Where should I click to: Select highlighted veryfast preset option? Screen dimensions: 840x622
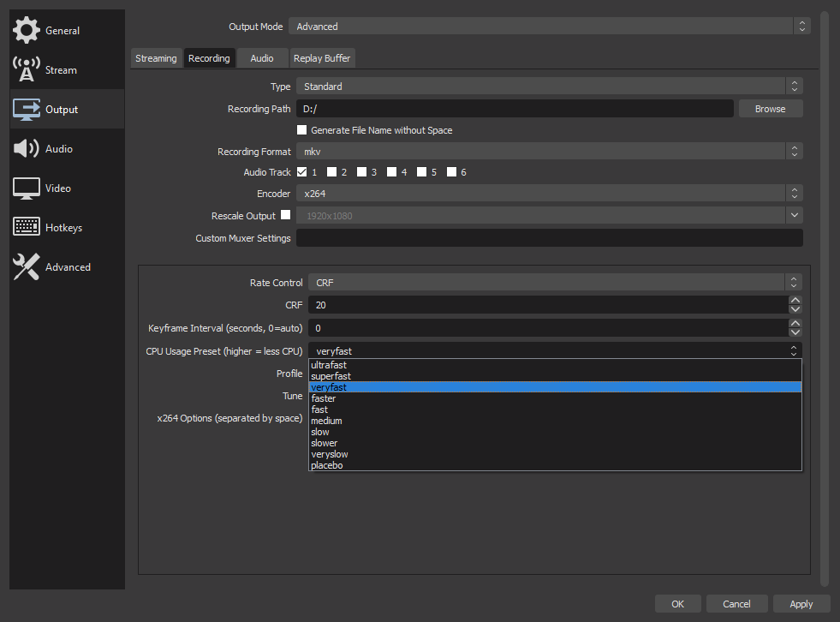[555, 387]
